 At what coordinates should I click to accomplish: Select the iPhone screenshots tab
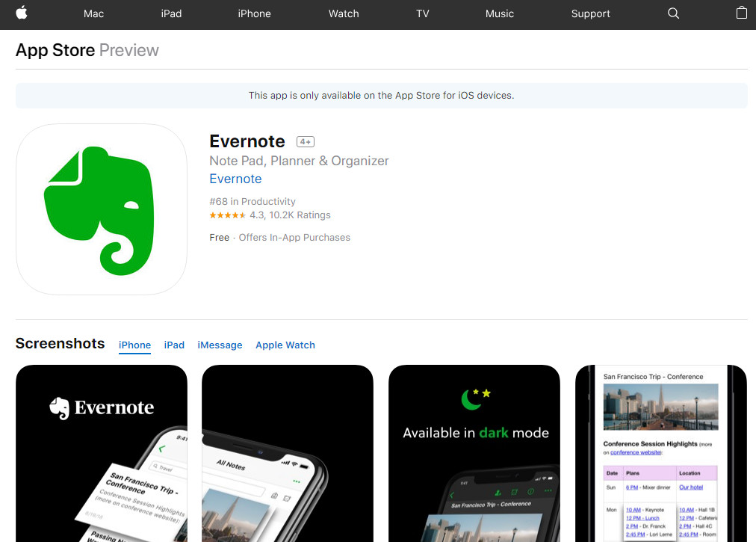tap(134, 345)
